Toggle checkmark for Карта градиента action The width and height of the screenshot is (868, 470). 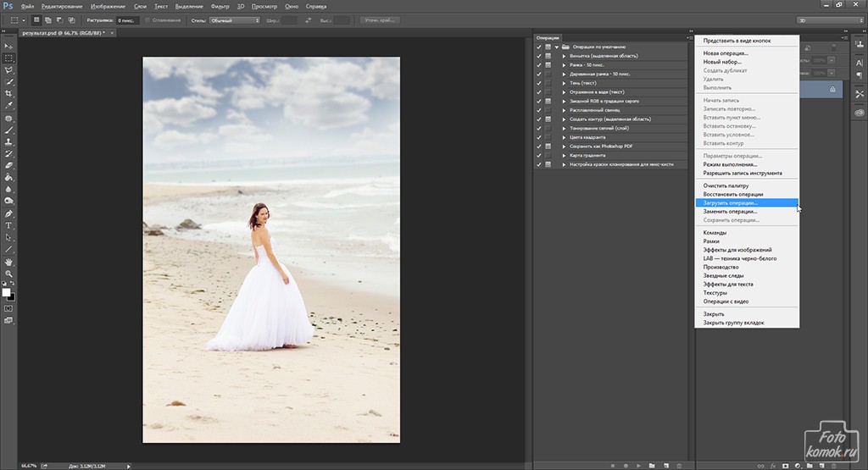539,155
